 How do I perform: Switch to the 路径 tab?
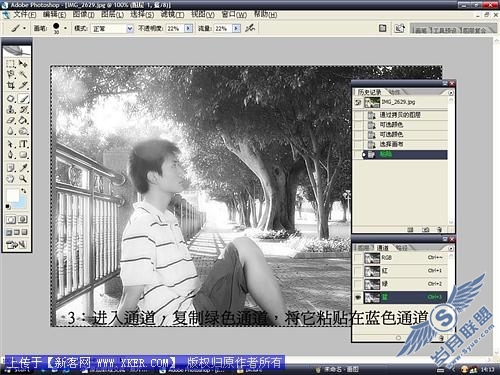click(x=401, y=248)
